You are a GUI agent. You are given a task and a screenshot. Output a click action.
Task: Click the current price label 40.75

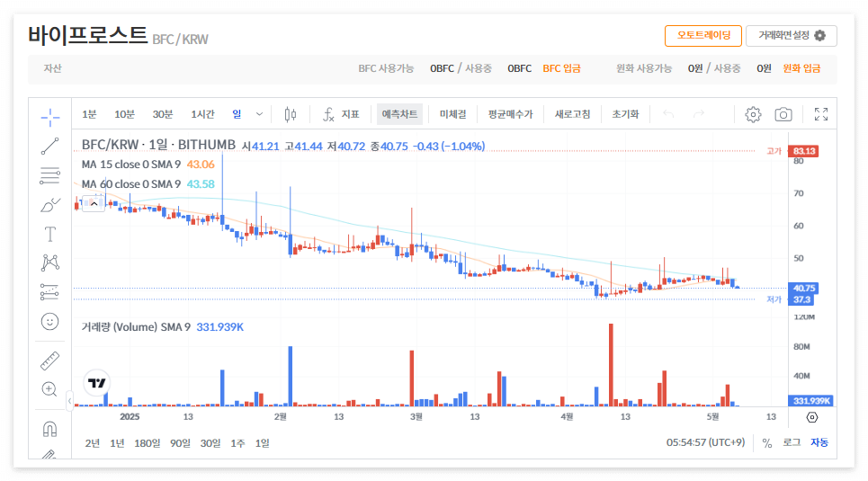(804, 289)
